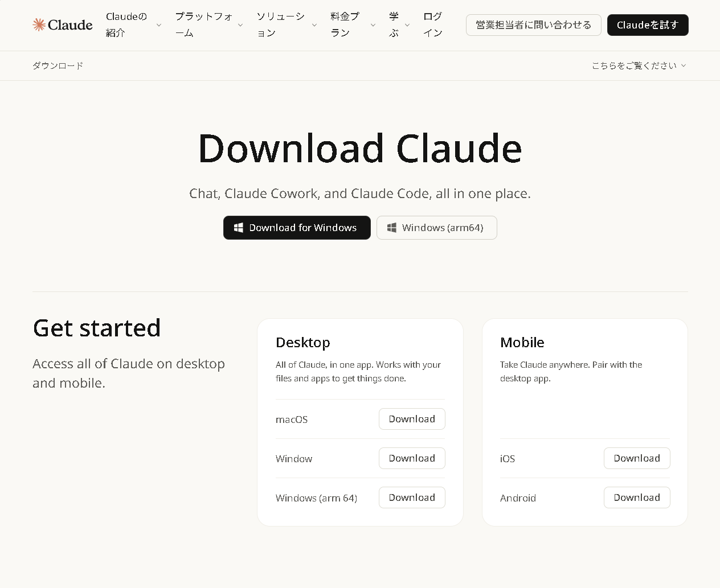Click the Windows logo on the black download button

(x=239, y=227)
